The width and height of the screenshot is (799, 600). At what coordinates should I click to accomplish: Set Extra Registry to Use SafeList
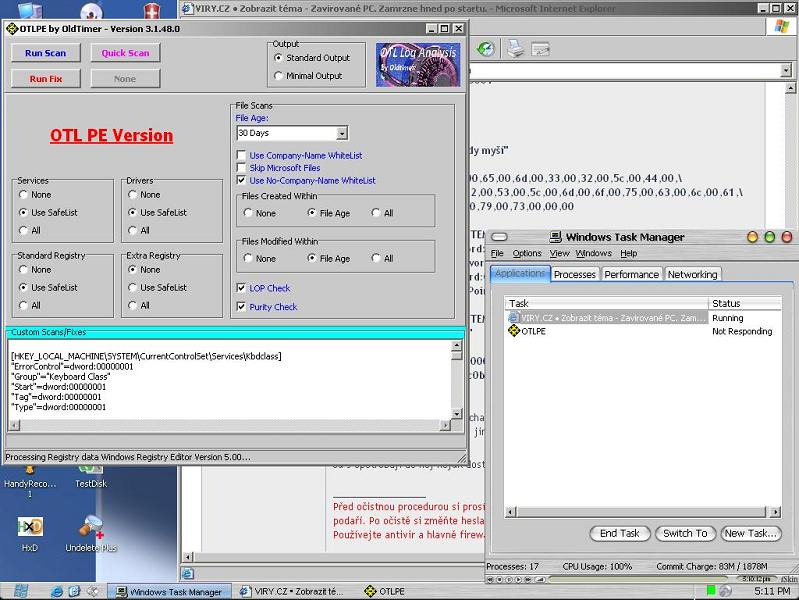click(x=132, y=288)
